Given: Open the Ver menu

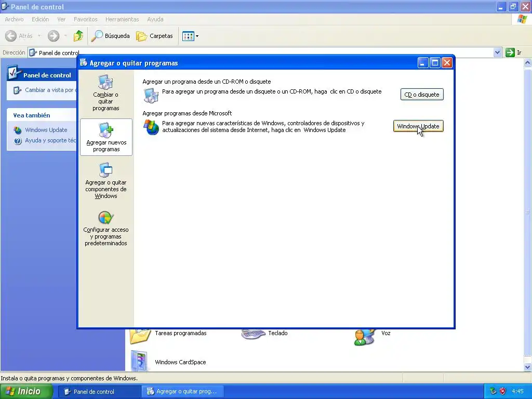Looking at the screenshot, I should (x=61, y=19).
